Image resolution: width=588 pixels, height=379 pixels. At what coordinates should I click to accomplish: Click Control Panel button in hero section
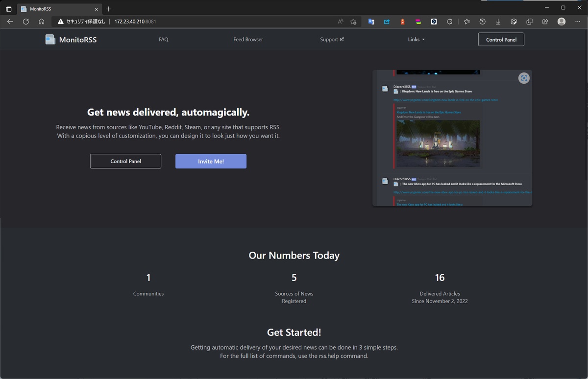[x=125, y=161]
